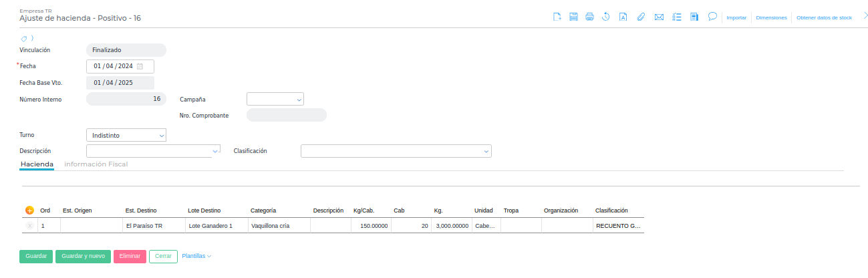Switch to the Hacienda tab
The height and width of the screenshot is (278, 868).
(x=37, y=164)
